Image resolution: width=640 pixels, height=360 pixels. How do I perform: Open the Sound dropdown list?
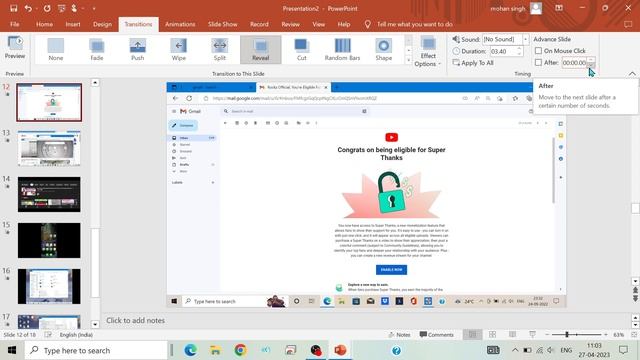tap(525, 39)
